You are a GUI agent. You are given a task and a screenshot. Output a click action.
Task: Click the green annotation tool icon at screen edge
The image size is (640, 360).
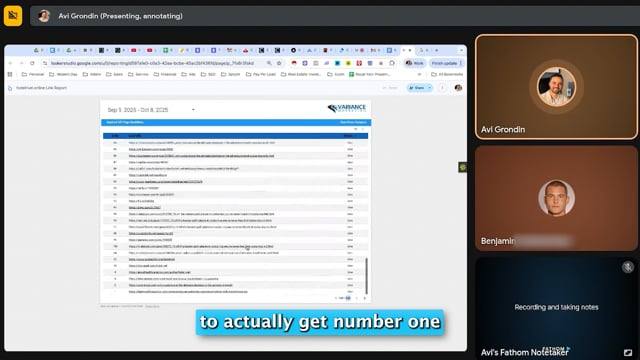(462, 167)
